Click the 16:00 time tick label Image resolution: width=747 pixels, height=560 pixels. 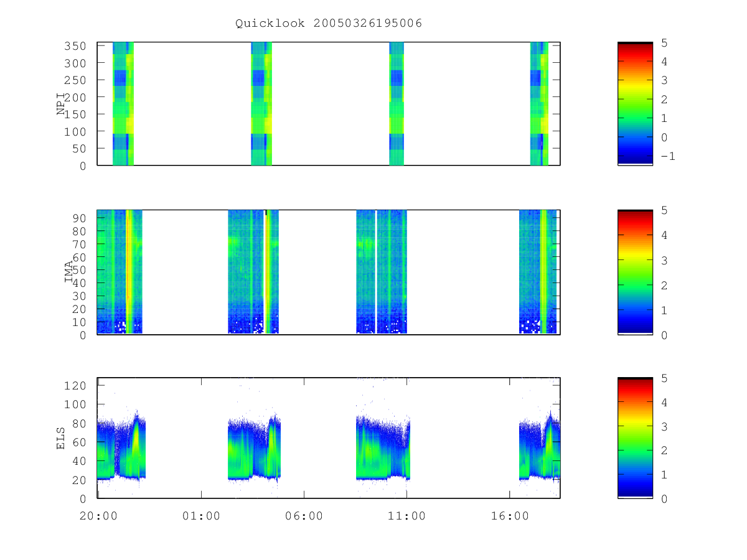click(x=510, y=516)
